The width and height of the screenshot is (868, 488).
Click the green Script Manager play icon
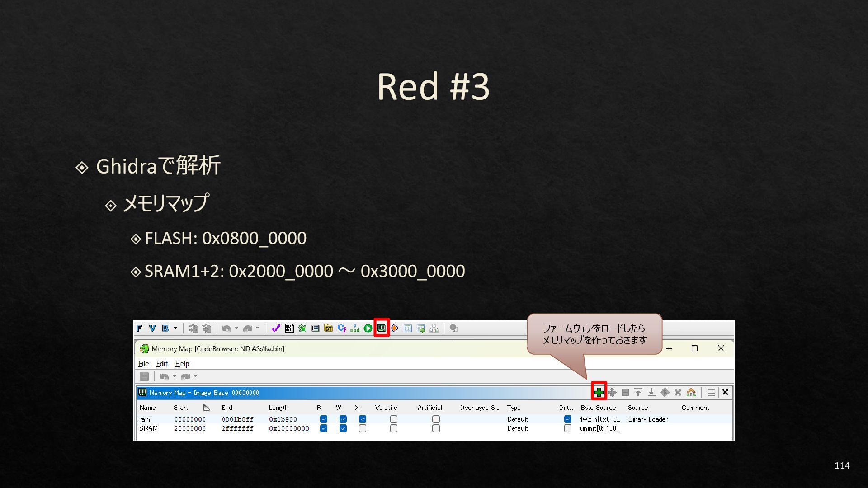[x=368, y=328]
